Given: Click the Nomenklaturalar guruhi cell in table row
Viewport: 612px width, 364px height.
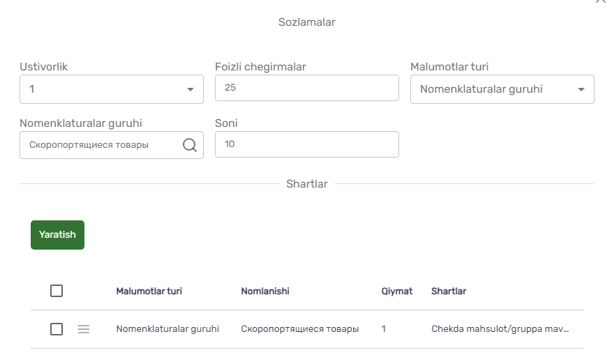Looking at the screenshot, I should pyautogui.click(x=167, y=329).
